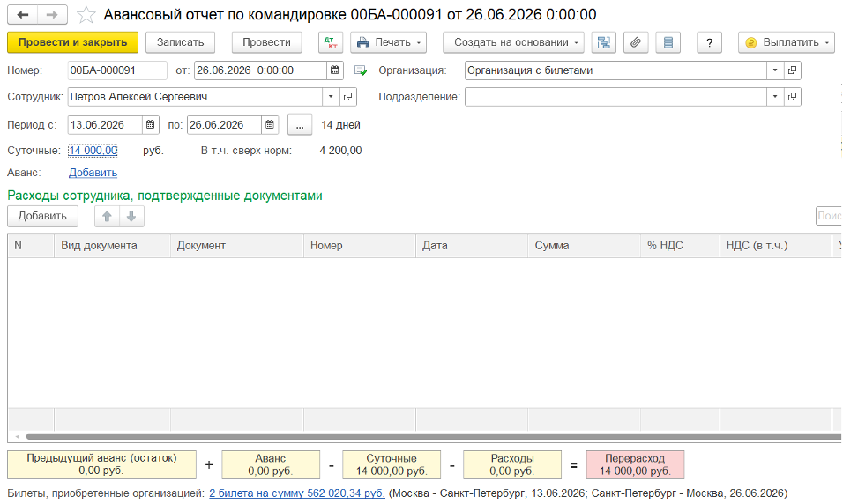Expand the Подразделение dropdown list
Screen dimensions: 843x504
[x=775, y=97]
